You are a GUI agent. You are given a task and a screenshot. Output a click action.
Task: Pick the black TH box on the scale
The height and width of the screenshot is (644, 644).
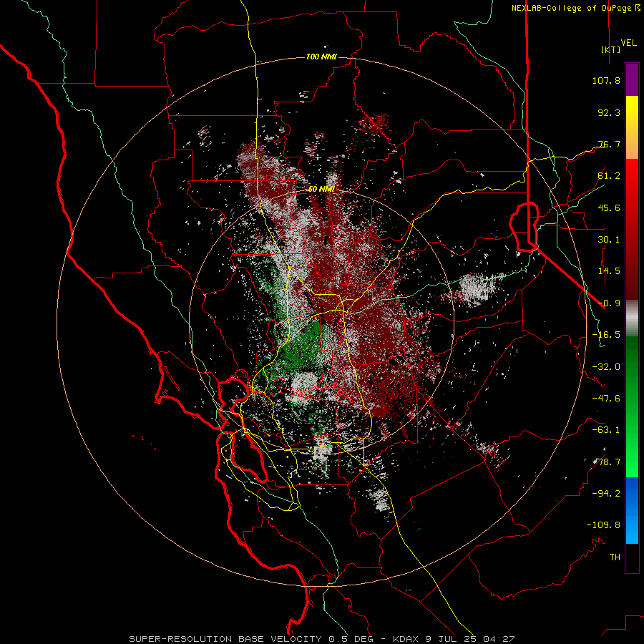(632, 558)
